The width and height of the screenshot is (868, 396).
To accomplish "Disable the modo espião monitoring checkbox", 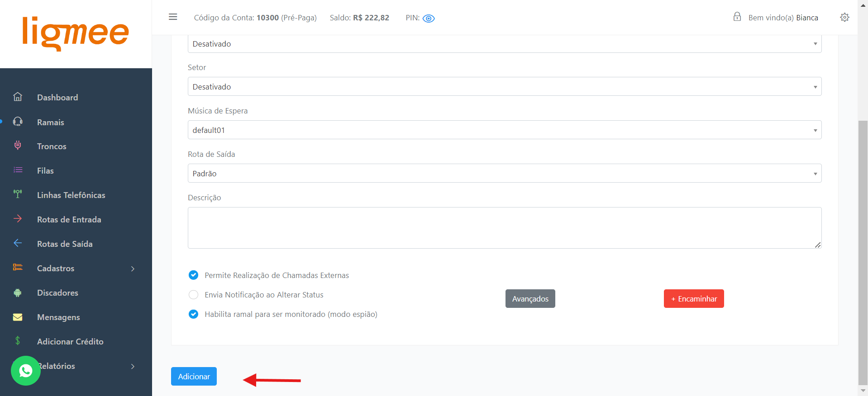I will point(193,314).
